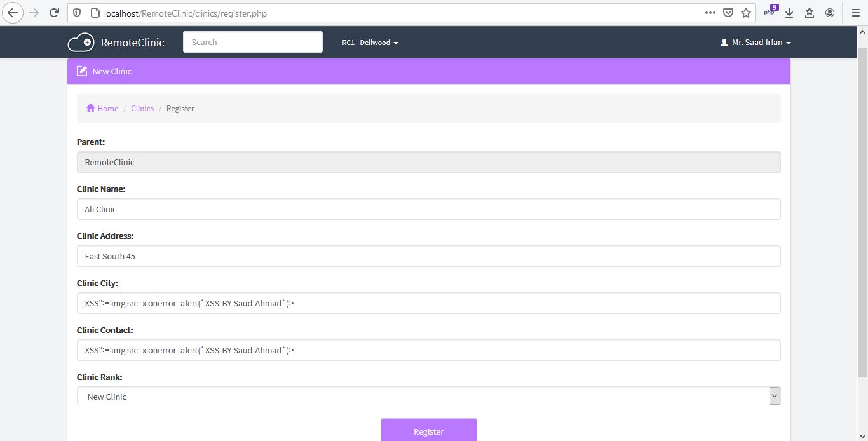868x441 pixels.
Task: Open the Home breadcrumb link
Action: (x=108, y=109)
